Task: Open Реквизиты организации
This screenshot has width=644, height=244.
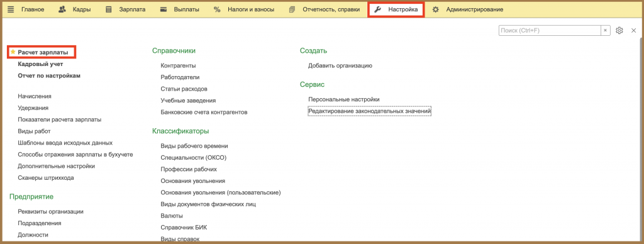Action: [x=50, y=211]
